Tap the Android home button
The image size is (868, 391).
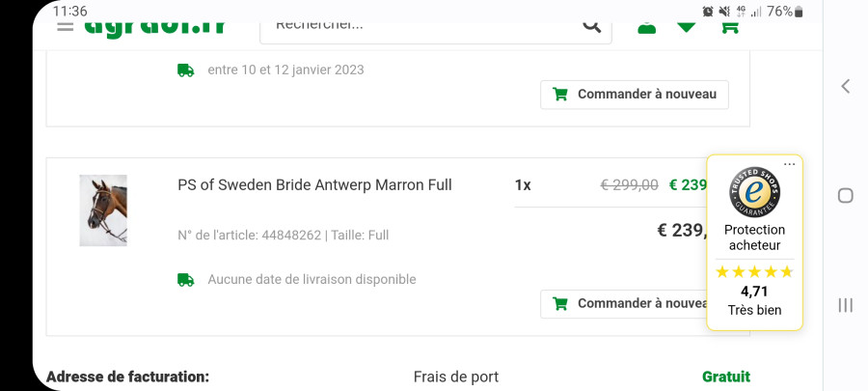pos(845,195)
